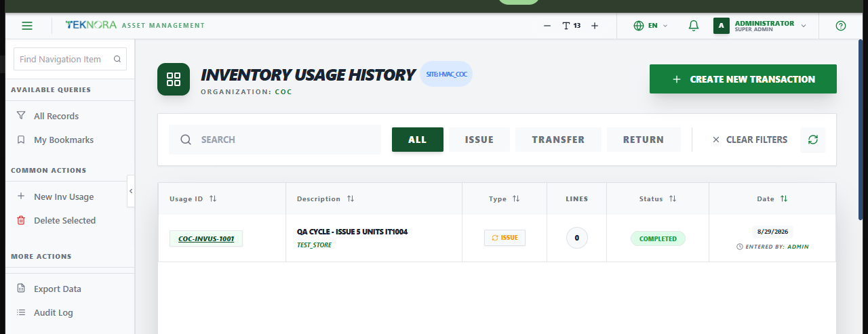Click the Audit Log list icon
The image size is (868, 334).
[x=21, y=312]
